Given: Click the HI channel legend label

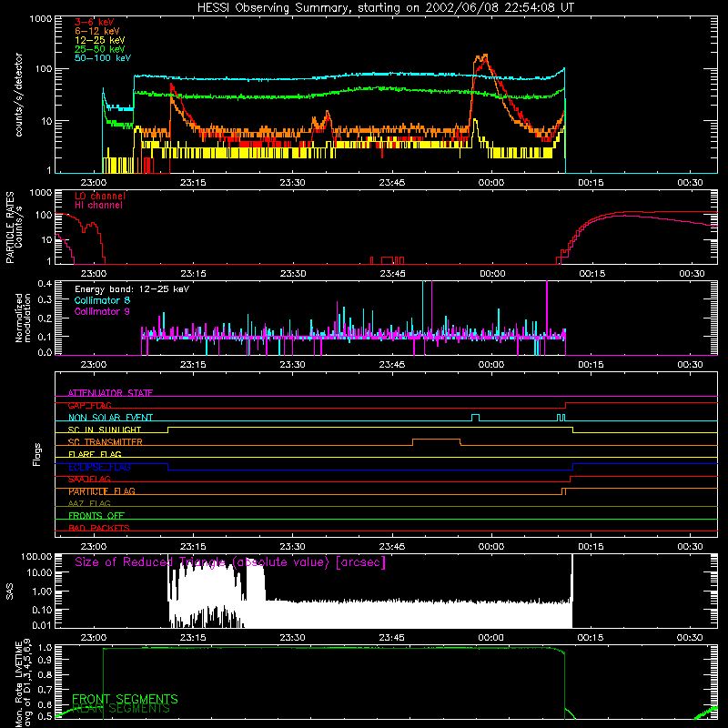Looking at the screenshot, I should (98, 206).
